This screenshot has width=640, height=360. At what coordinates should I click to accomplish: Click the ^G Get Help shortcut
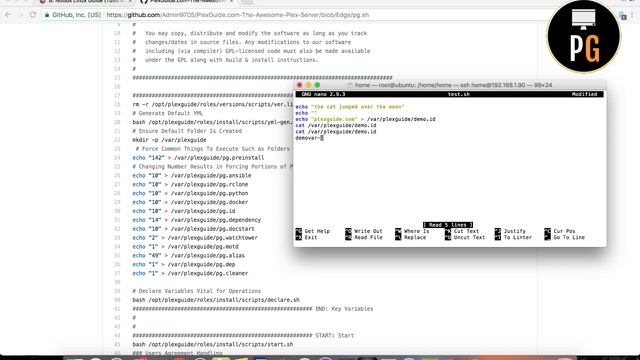pos(313,231)
